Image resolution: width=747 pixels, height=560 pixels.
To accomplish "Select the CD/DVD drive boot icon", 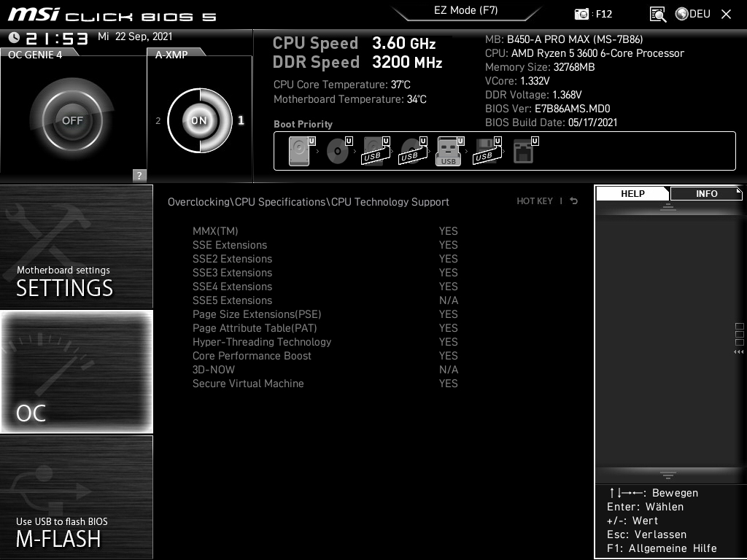I will (337, 151).
